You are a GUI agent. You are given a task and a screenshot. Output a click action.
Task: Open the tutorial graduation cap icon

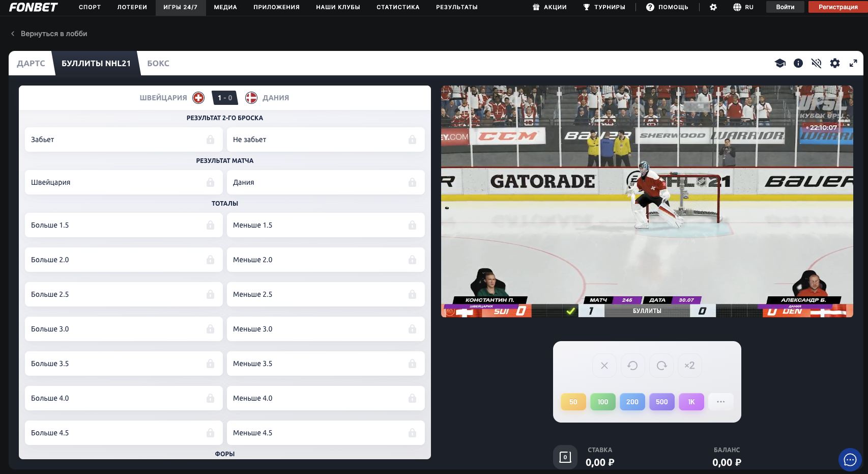point(780,63)
